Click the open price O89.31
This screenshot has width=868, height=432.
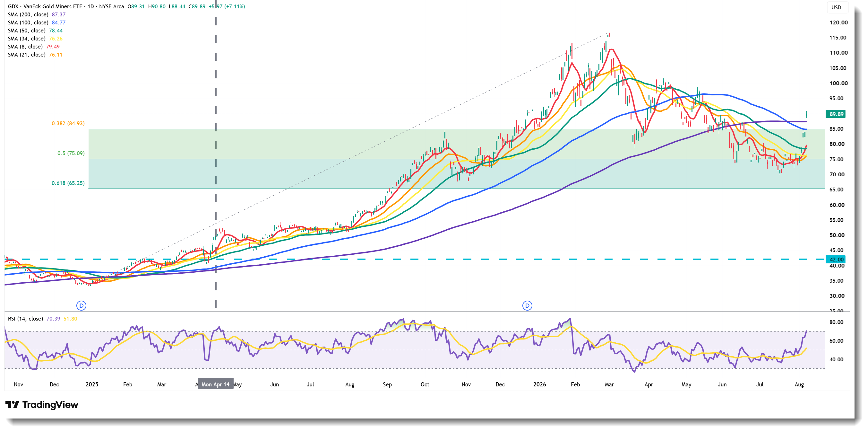tap(136, 6)
